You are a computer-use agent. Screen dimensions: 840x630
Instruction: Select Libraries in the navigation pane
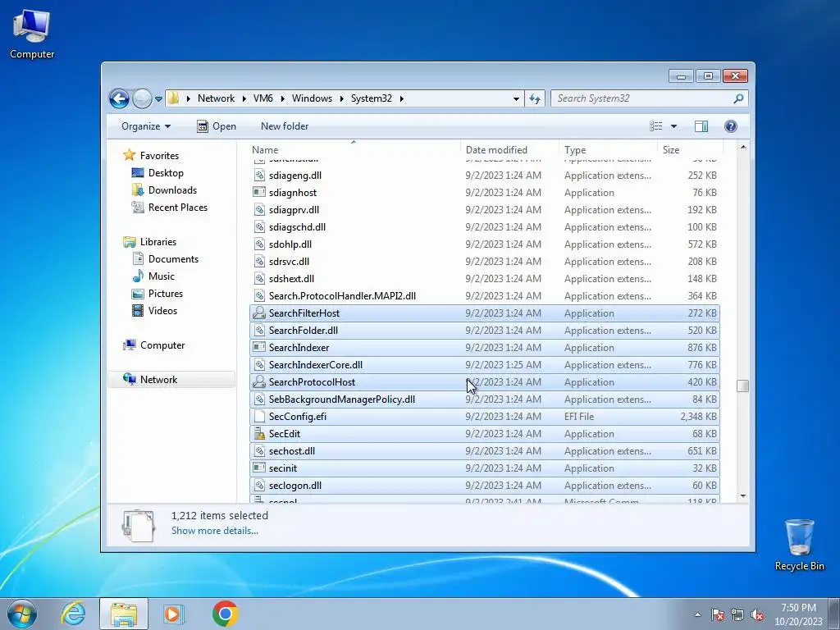(x=158, y=242)
